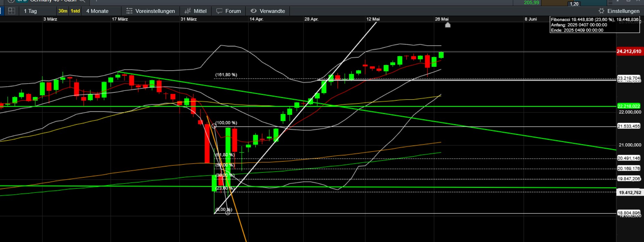The height and width of the screenshot is (242, 644).
Task: Click the (100,00 %) Fibonacci label
Action: (226, 123)
